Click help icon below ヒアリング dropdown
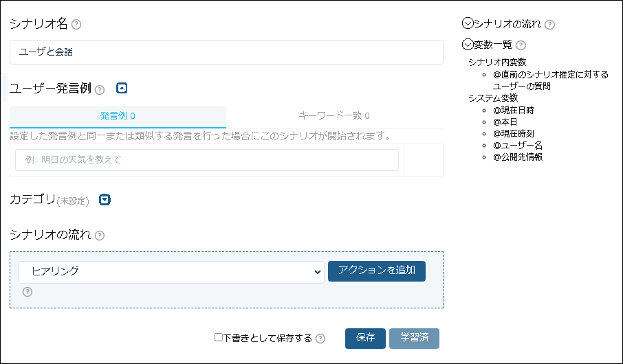Screen dimensions: 623x364 coord(28,292)
